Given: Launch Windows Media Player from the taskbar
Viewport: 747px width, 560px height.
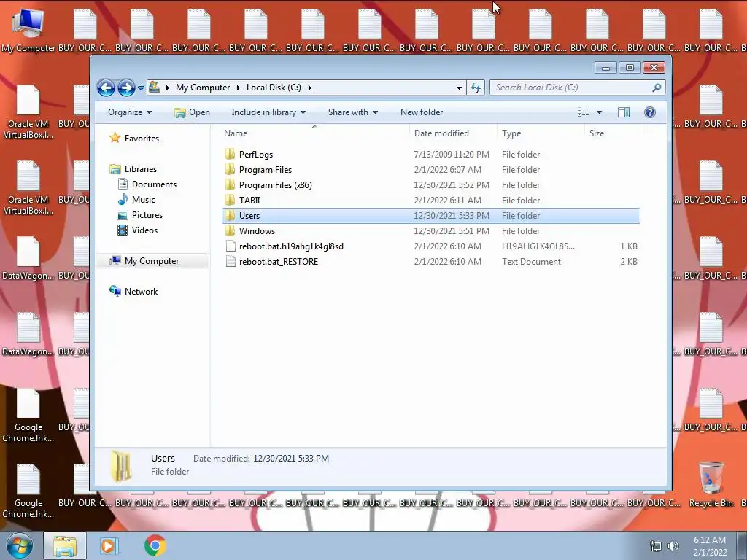Looking at the screenshot, I should [x=109, y=546].
